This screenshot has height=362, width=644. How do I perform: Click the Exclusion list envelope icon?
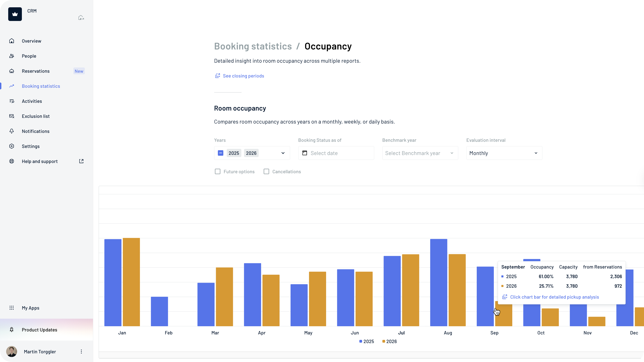pos(11,116)
